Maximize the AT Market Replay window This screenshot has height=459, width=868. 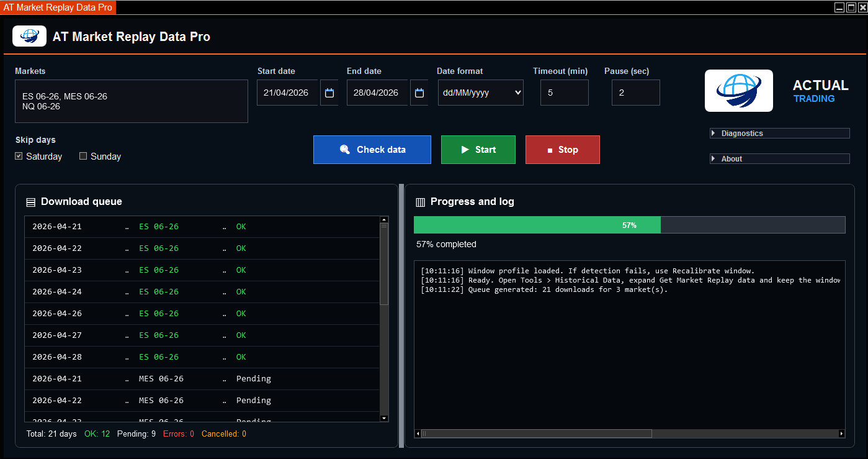pyautogui.click(x=851, y=7)
